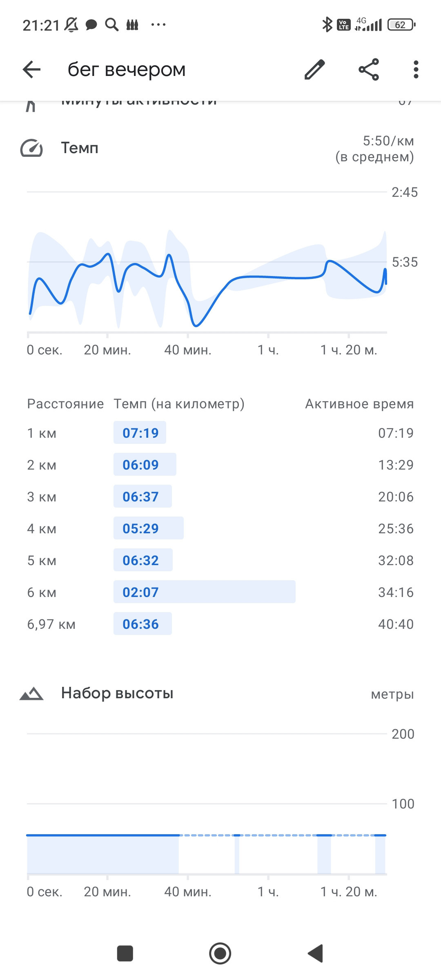Tap the share icon
The width and height of the screenshot is (441, 980).
point(369,69)
